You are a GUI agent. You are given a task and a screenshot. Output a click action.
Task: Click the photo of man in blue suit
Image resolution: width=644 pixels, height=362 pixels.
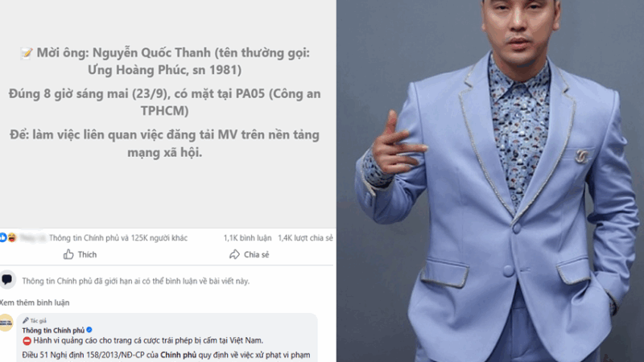(x=490, y=181)
